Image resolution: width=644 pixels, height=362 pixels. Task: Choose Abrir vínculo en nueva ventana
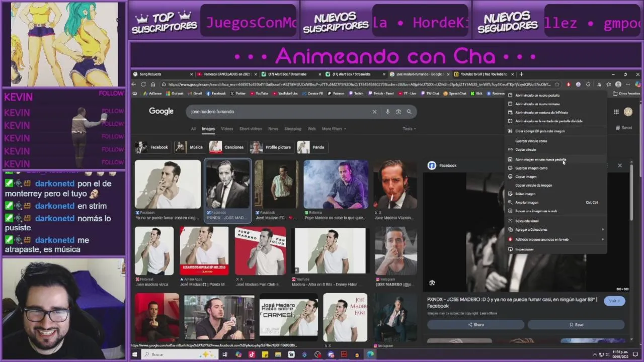(x=556, y=104)
